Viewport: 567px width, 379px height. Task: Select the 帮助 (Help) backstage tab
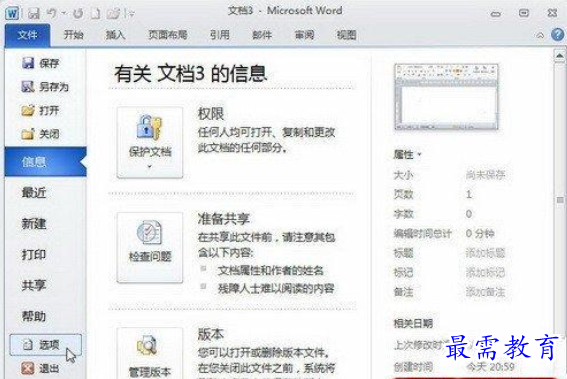(x=34, y=316)
